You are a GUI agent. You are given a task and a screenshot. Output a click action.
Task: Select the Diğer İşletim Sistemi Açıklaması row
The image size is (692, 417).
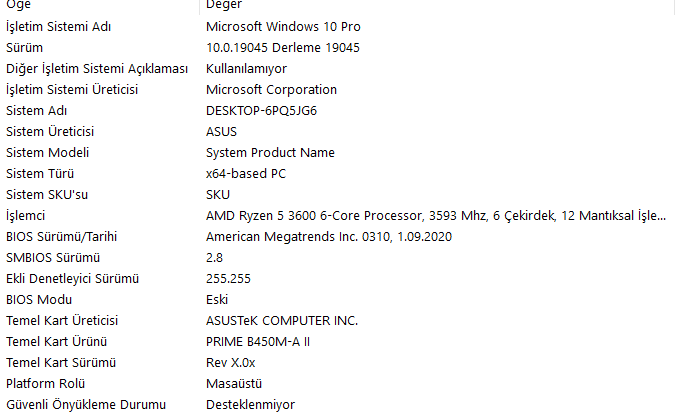[x=340, y=69]
